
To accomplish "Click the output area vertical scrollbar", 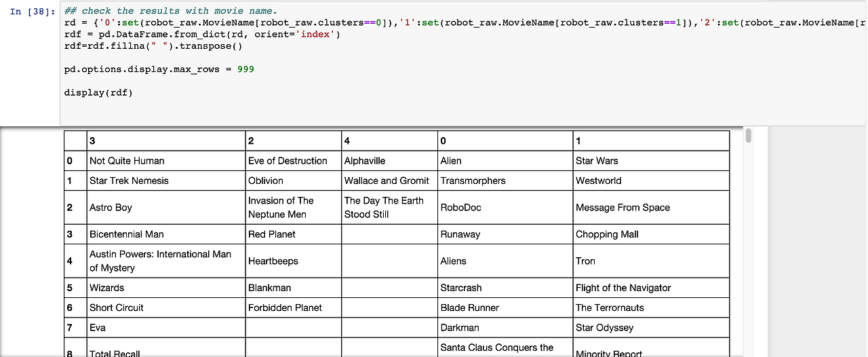I will (749, 136).
